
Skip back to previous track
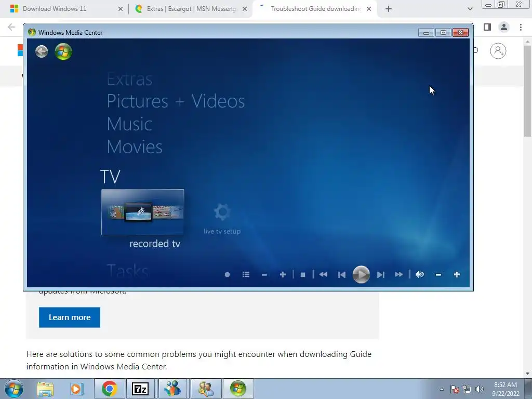pyautogui.click(x=342, y=274)
